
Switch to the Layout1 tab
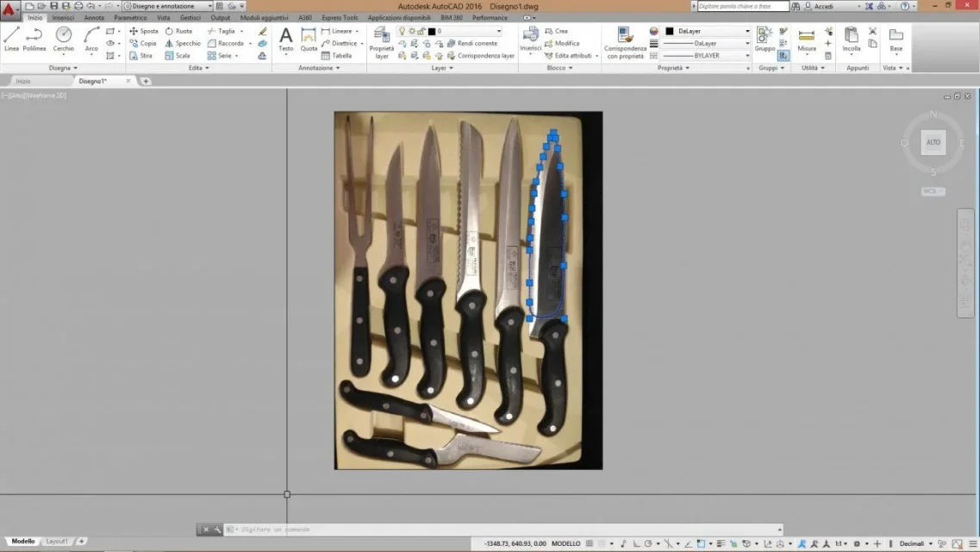tap(56, 542)
